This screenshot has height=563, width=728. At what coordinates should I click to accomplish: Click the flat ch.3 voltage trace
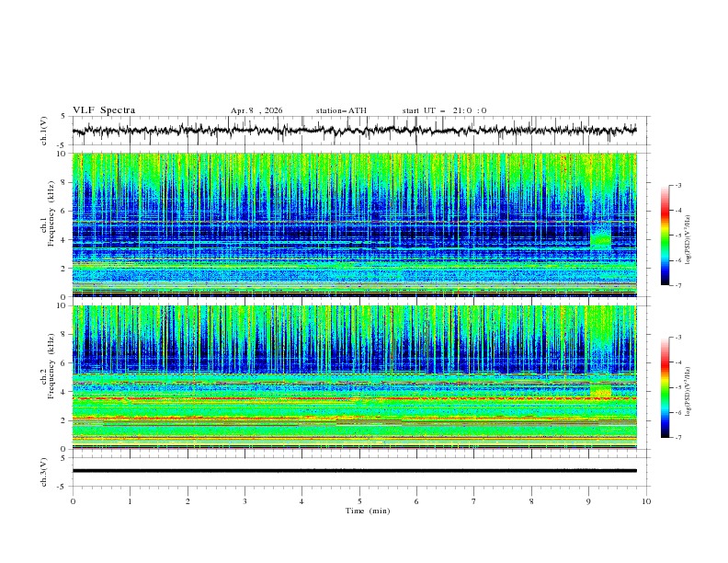355,471
